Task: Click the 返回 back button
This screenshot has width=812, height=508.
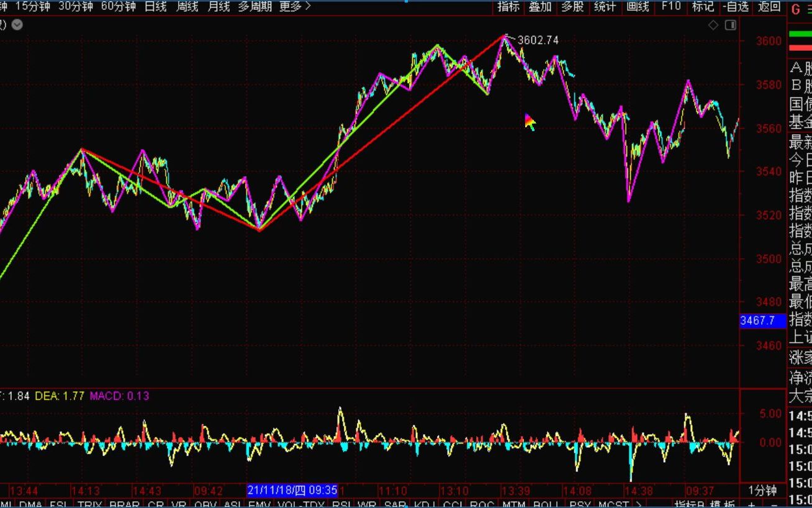Action: tap(769, 6)
